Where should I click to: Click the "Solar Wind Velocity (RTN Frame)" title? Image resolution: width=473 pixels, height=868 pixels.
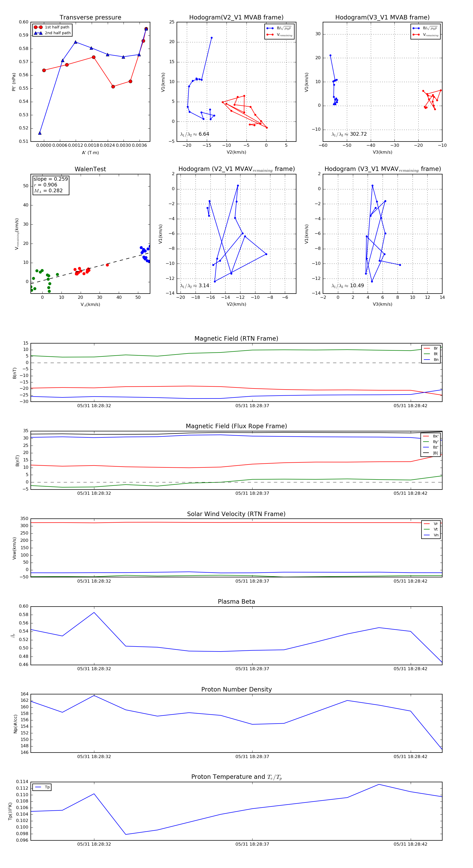tap(236, 514)
